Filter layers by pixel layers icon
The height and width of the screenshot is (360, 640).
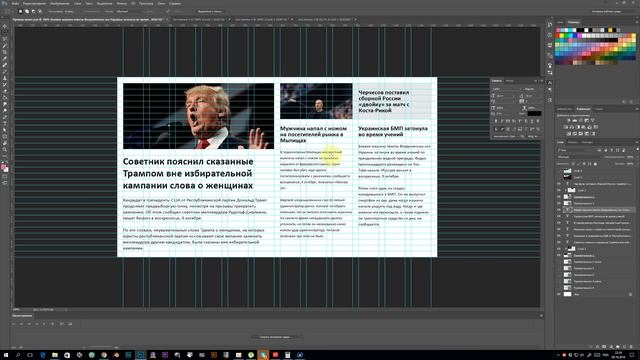click(x=599, y=150)
